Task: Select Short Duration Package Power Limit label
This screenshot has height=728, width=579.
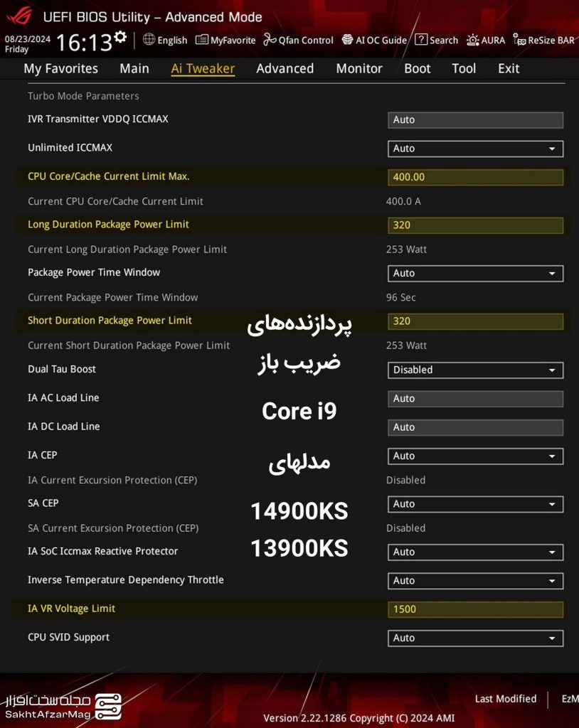Action: pos(110,321)
